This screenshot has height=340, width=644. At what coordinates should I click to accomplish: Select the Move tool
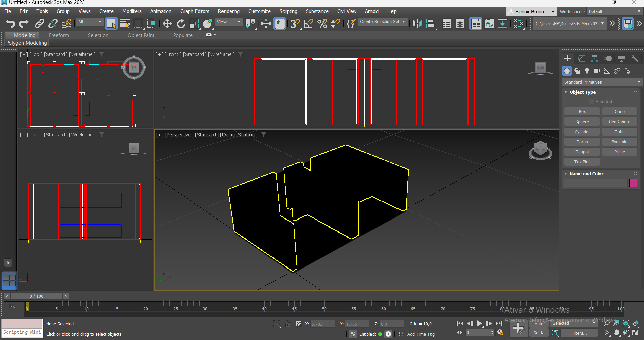point(167,23)
